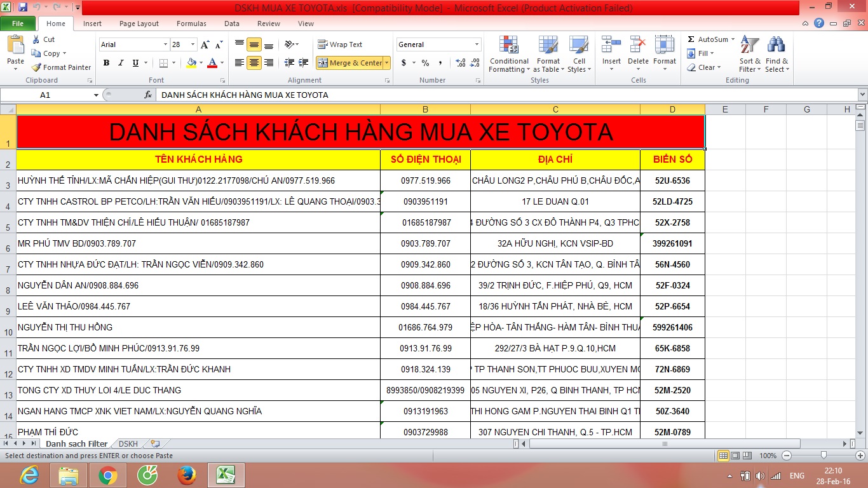Click the Paste clipboard icon
Image resolution: width=868 pixels, height=488 pixels.
coord(15,46)
